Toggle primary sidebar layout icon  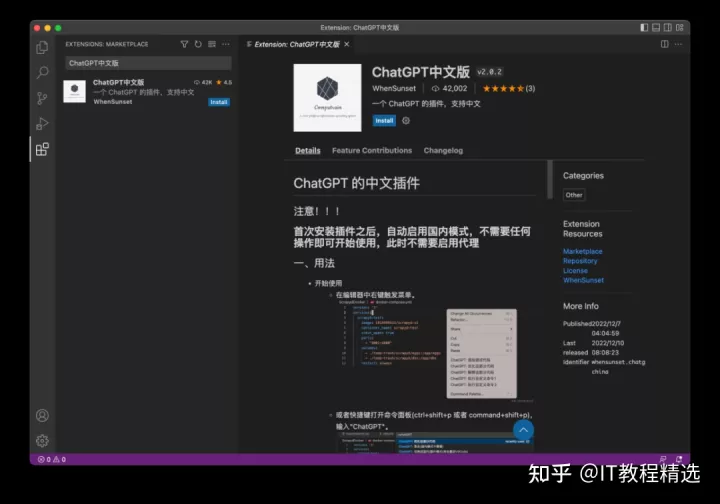coord(644,28)
